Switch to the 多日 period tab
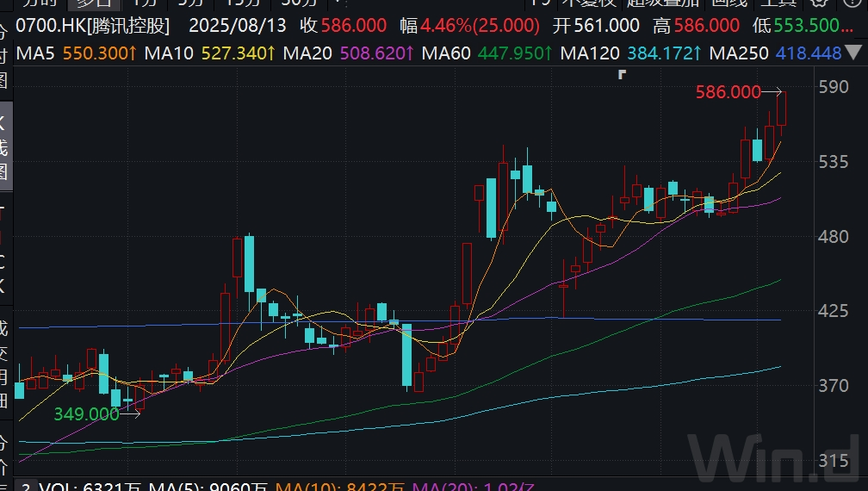 click(94, 3)
